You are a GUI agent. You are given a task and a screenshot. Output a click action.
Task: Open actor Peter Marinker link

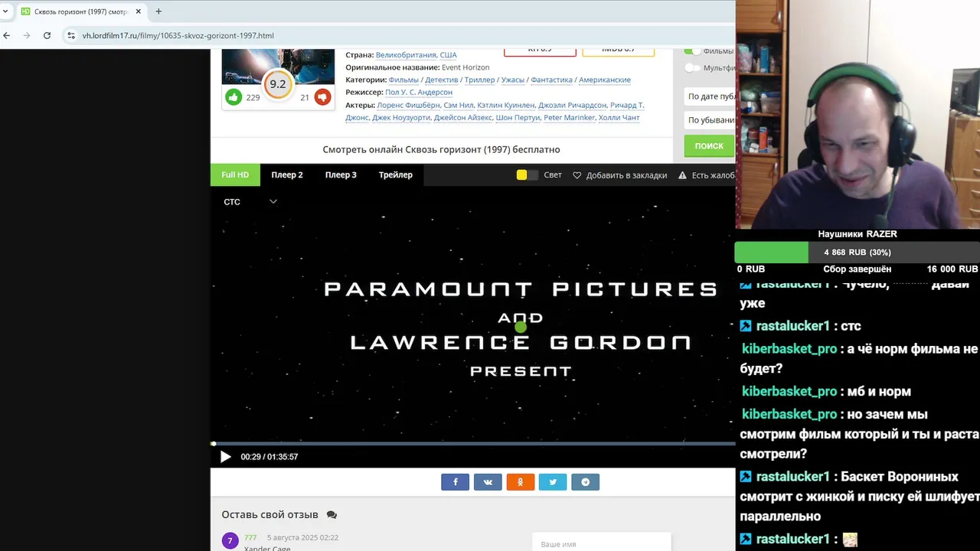tap(569, 117)
